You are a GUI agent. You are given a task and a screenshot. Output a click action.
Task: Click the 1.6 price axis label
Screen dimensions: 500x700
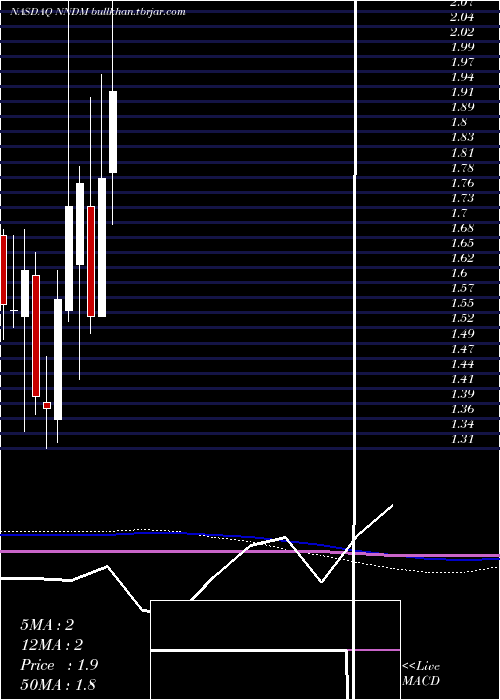point(459,273)
